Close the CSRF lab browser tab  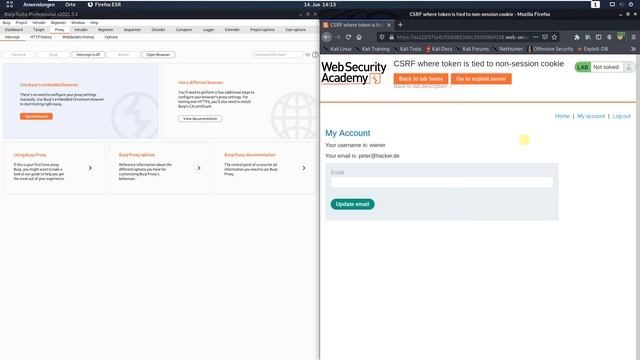point(389,25)
